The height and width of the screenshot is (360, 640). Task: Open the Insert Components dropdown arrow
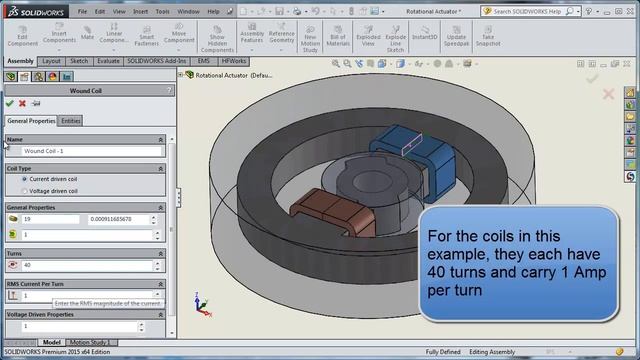pyautogui.click(x=59, y=50)
